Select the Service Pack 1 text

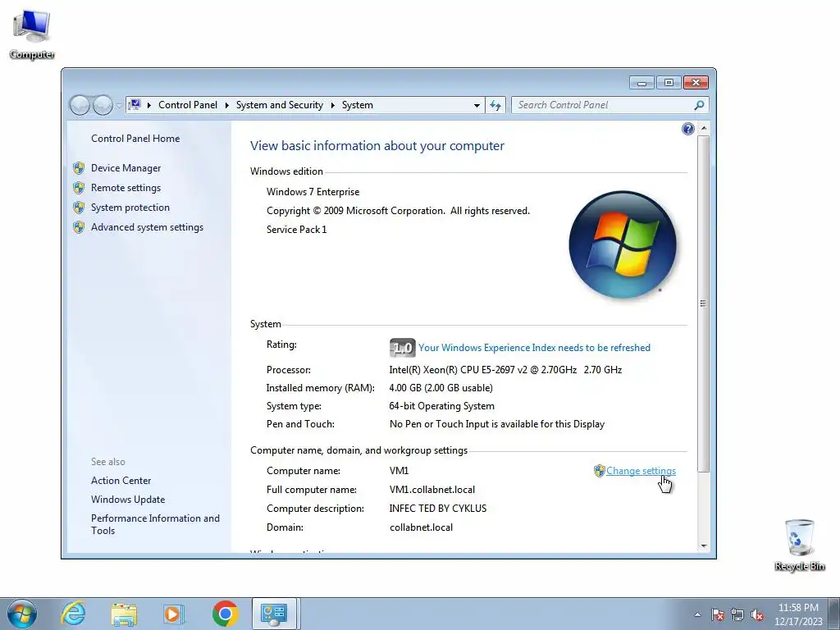click(x=296, y=230)
